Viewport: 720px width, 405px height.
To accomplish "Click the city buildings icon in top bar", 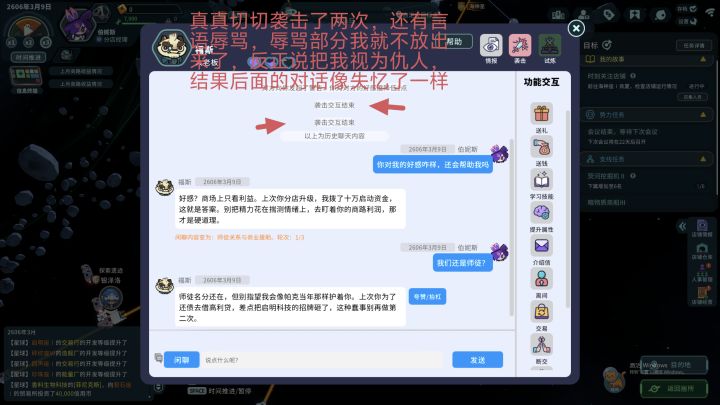I will pyautogui.click(x=558, y=15).
